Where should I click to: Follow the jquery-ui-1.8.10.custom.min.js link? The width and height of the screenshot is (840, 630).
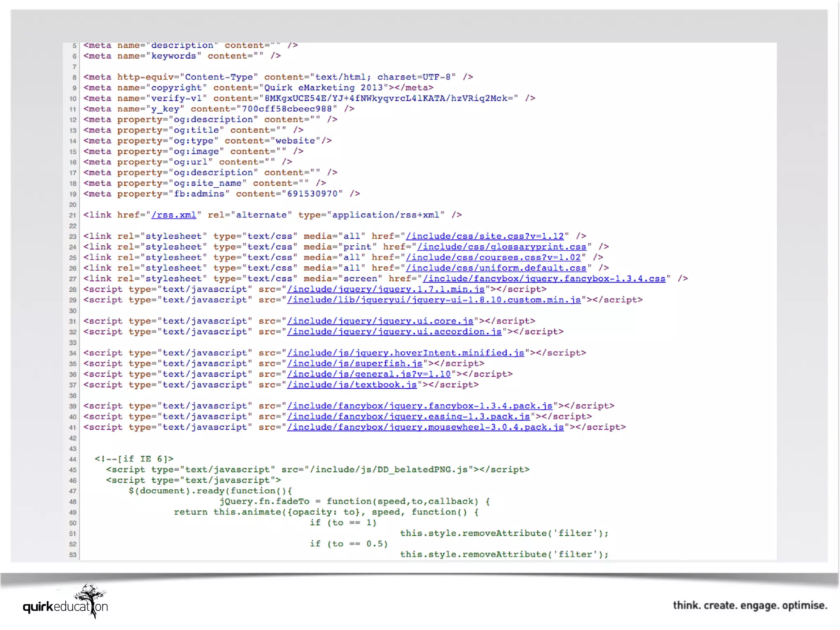[434, 300]
